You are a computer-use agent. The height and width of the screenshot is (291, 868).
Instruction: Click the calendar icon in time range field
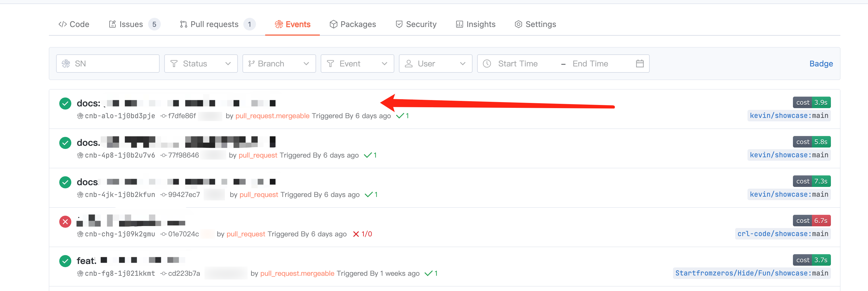pyautogui.click(x=640, y=64)
